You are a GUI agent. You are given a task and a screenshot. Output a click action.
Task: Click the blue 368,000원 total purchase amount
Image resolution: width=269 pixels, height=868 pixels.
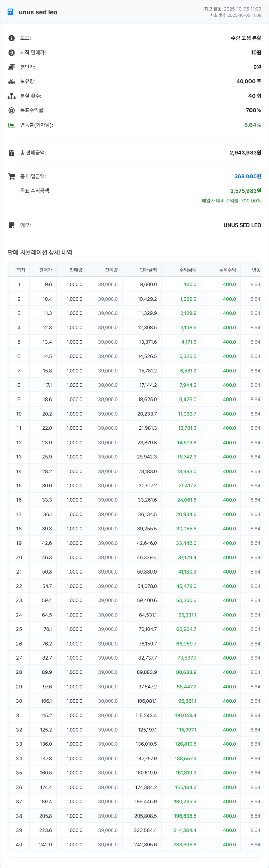tap(247, 177)
